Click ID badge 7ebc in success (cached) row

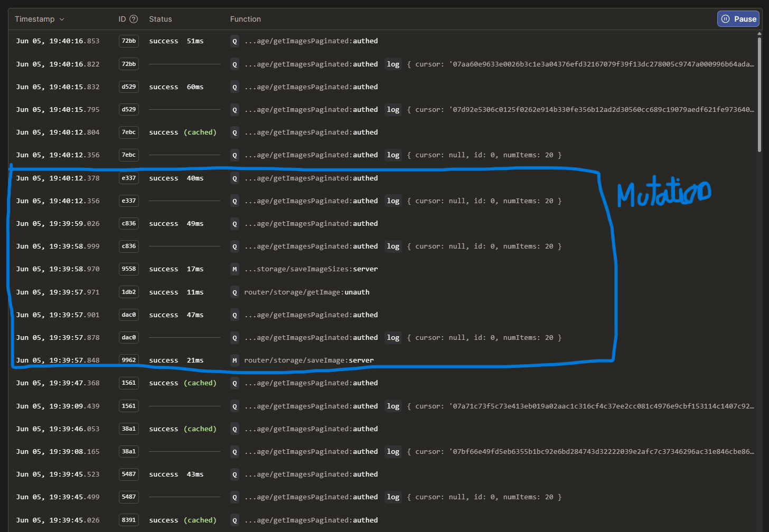(129, 132)
